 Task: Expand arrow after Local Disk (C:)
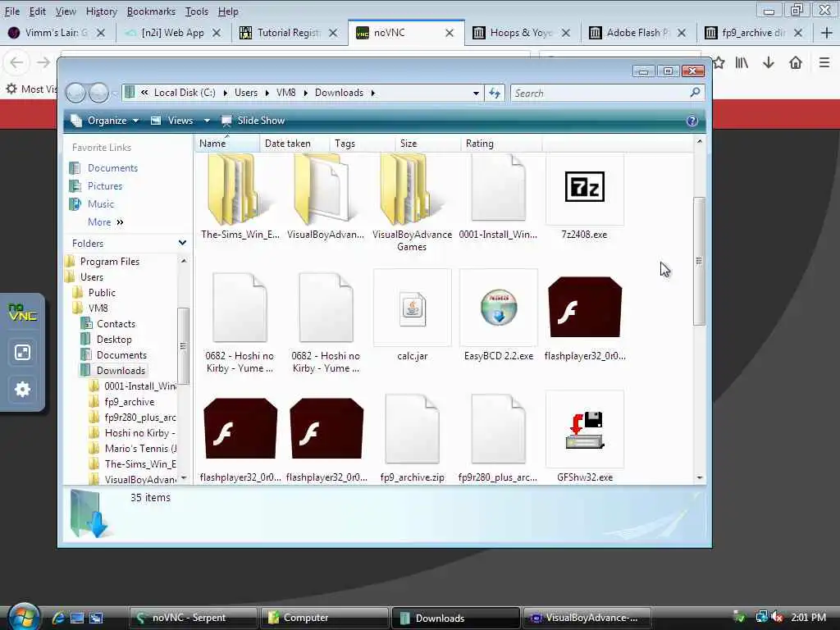pyautogui.click(x=225, y=93)
